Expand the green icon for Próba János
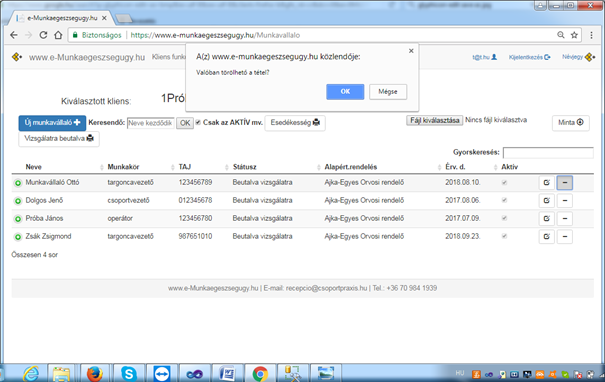This screenshot has width=605, height=382. click(18, 219)
